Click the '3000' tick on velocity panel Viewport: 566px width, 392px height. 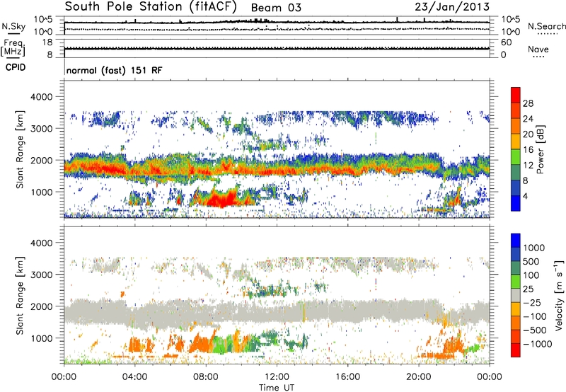point(42,275)
